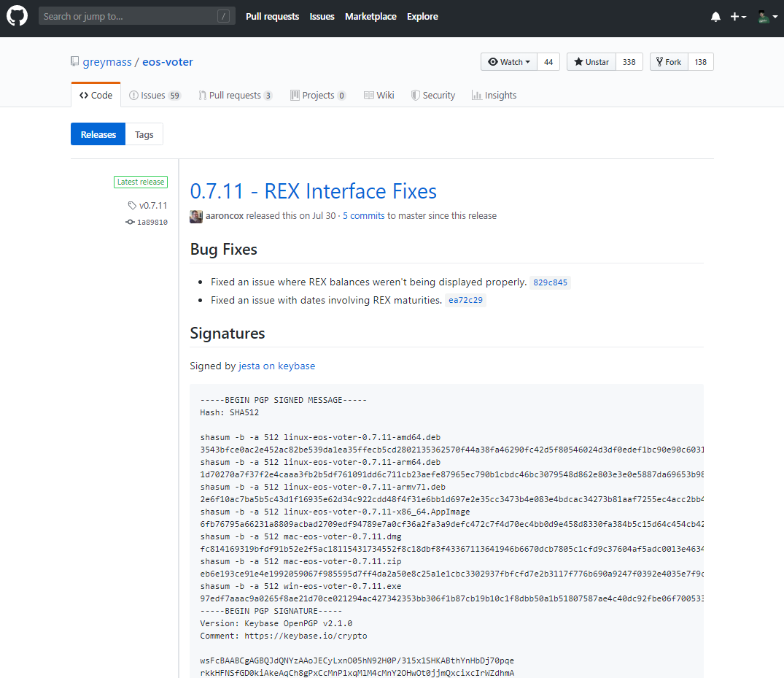
Task: Open the Insights tab
Action: click(494, 95)
